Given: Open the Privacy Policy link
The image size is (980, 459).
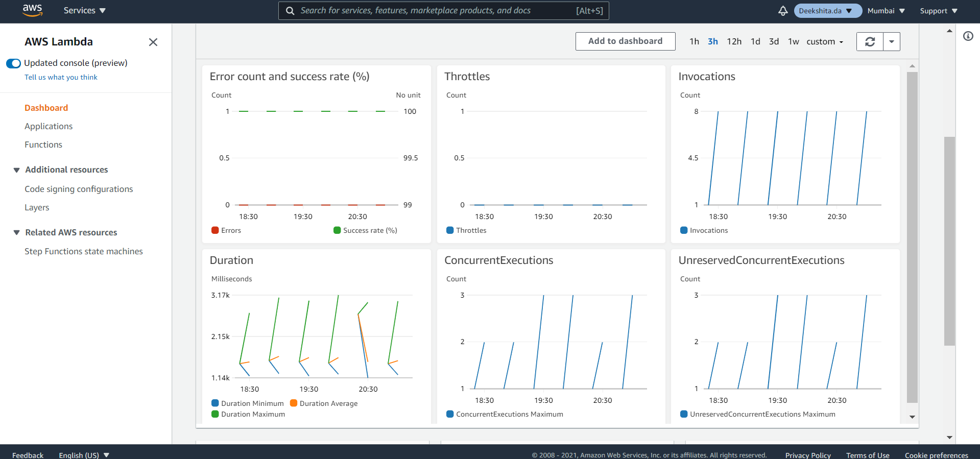Looking at the screenshot, I should click(808, 455).
